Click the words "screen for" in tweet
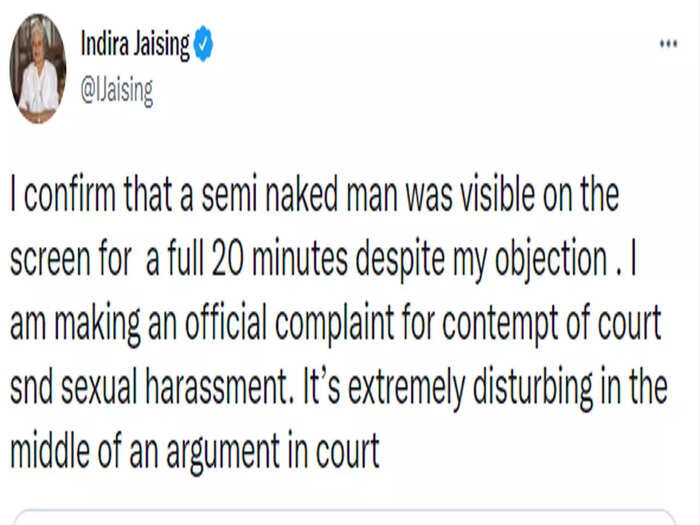This screenshot has height=525, width=700. coord(71,259)
